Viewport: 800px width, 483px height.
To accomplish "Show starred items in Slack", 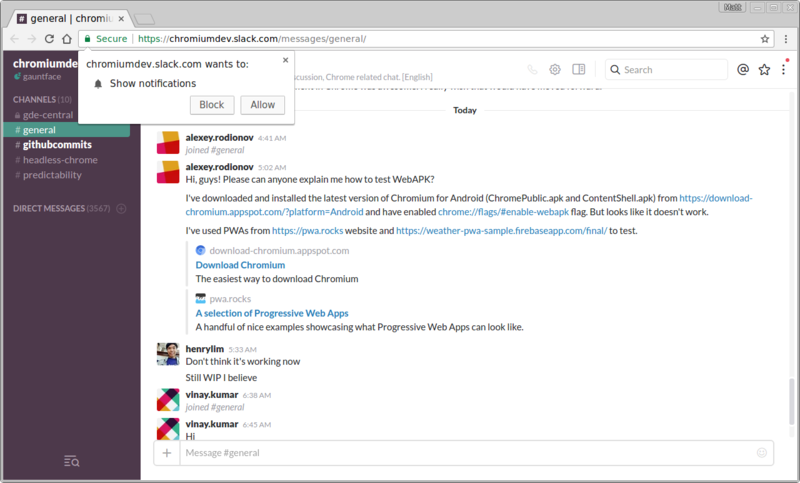I will [764, 69].
